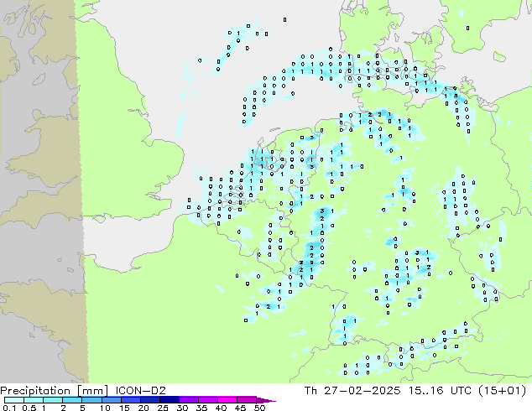
Task: Pick the violet swatch between 35 and 40
Action: coord(208,400)
